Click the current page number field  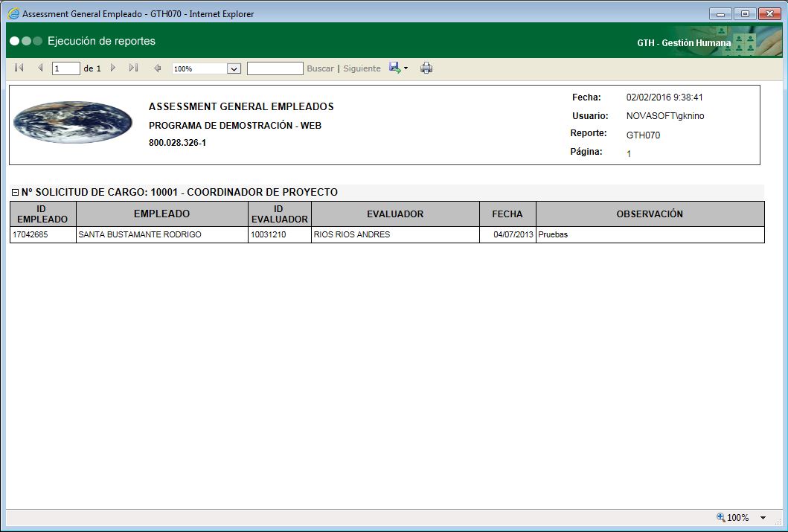click(65, 68)
